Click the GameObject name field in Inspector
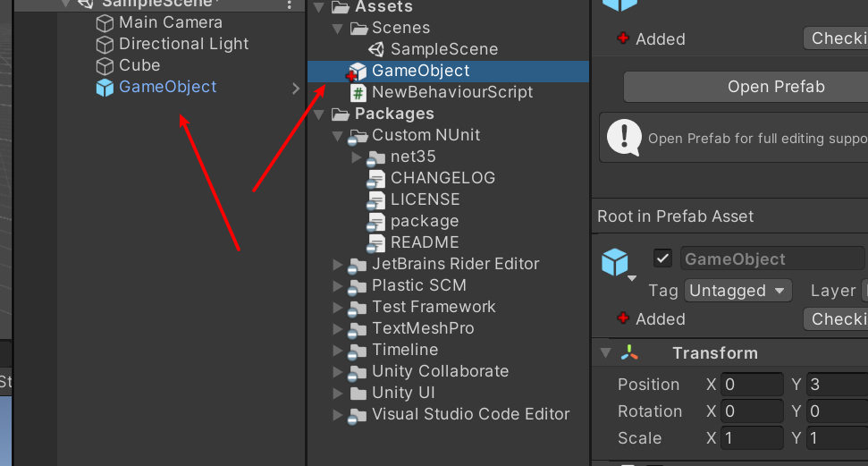 click(x=772, y=258)
